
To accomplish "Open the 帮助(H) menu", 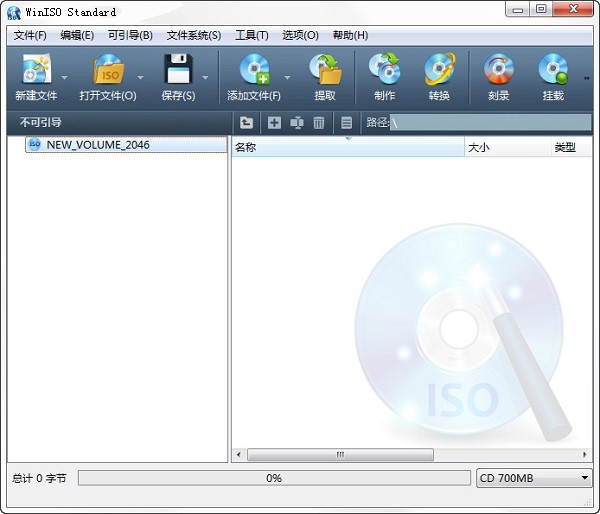I will [351, 36].
